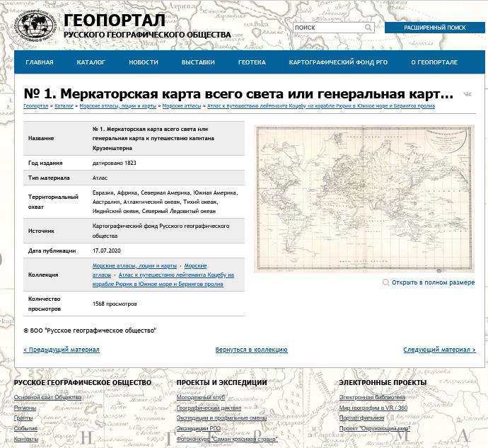
Task: Select the О Геопортале menu item
Action: [x=433, y=62]
